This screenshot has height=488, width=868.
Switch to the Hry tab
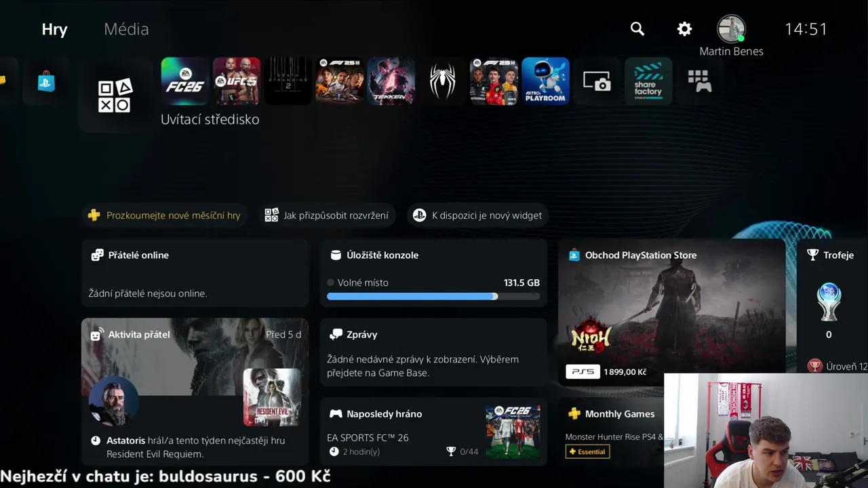tap(54, 29)
